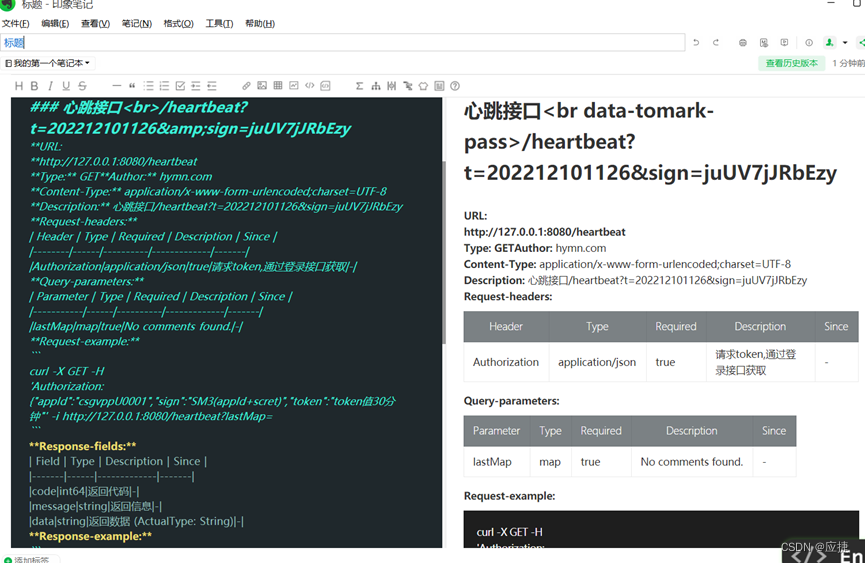Insert inline code with the </> icon

coord(309,85)
